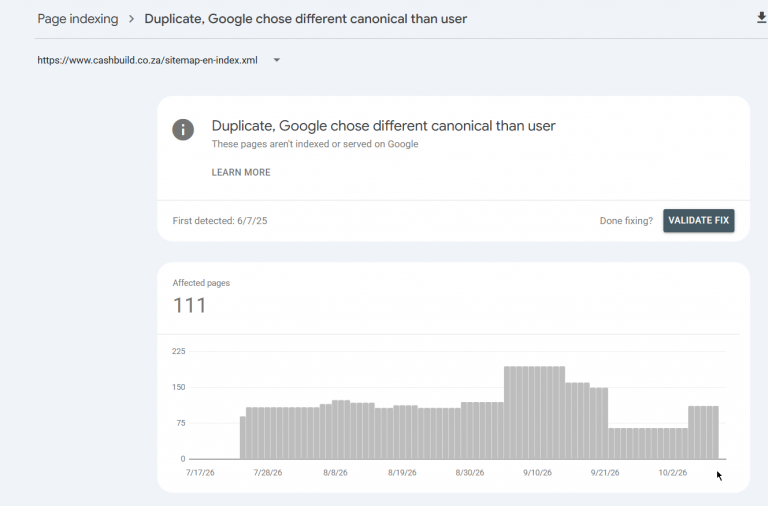The image size is (768, 506).
Task: Click the 9/21/26 date axis label
Action: 605,473
